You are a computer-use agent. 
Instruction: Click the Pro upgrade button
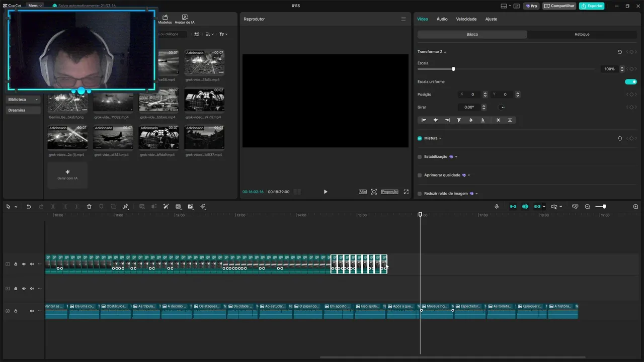pos(531,6)
